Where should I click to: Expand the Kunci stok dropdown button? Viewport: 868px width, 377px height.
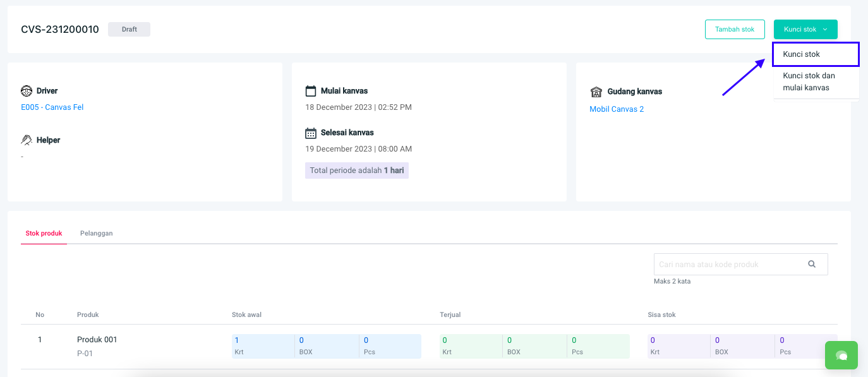(805, 30)
